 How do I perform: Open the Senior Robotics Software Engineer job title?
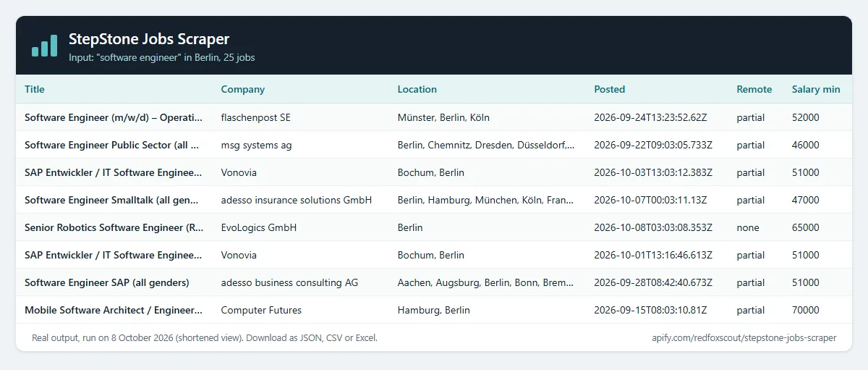coord(114,227)
